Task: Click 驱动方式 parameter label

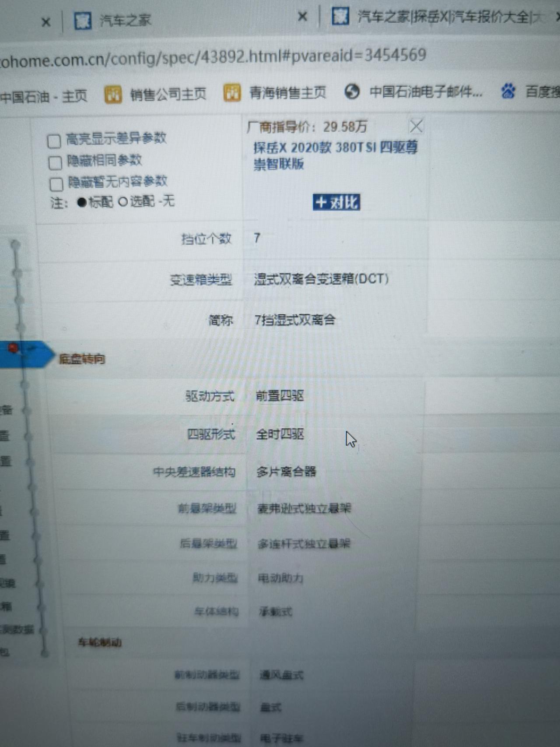Action: coord(210,396)
